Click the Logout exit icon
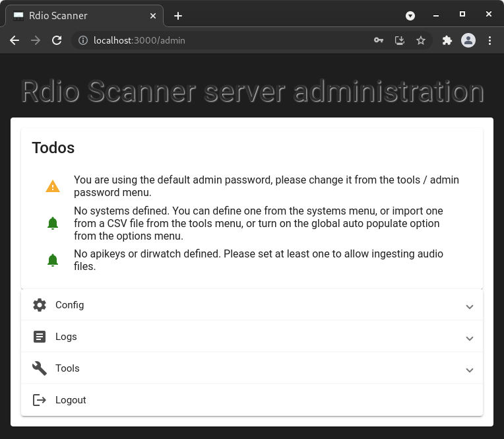 (x=40, y=400)
